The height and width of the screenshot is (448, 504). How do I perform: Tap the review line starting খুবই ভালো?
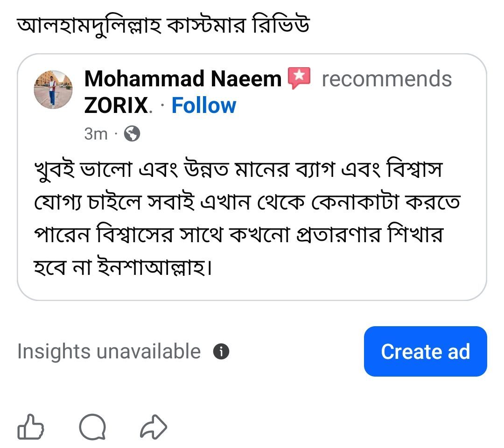click(238, 169)
